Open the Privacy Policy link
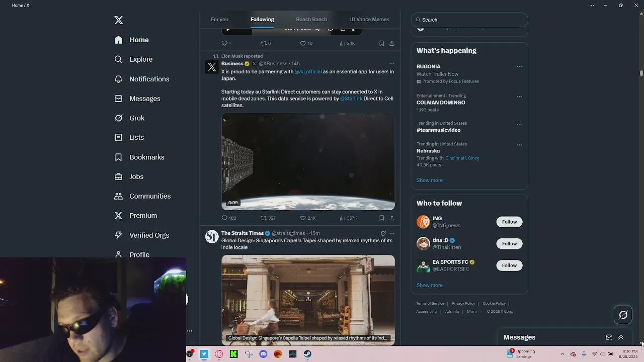Screen dimensions: 644x362 point(463,304)
